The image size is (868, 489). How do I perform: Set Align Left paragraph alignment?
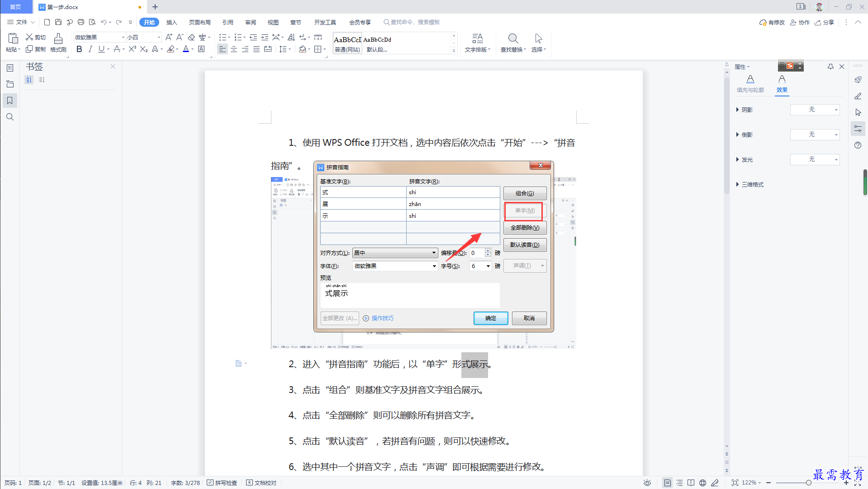pyautogui.click(x=222, y=49)
